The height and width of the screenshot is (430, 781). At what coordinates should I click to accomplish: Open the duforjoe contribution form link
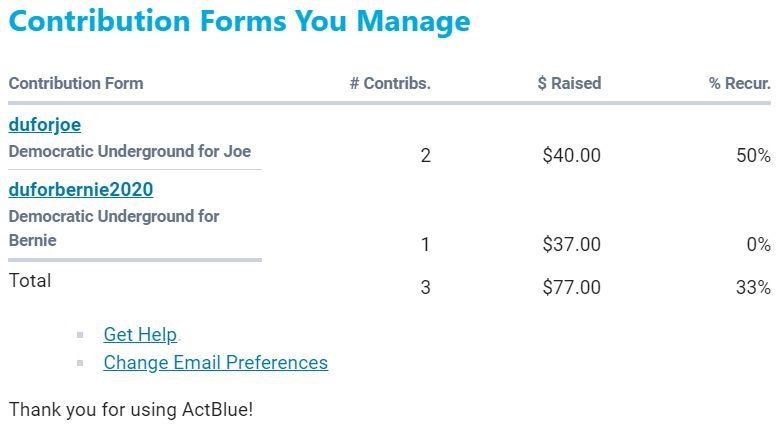click(45, 125)
